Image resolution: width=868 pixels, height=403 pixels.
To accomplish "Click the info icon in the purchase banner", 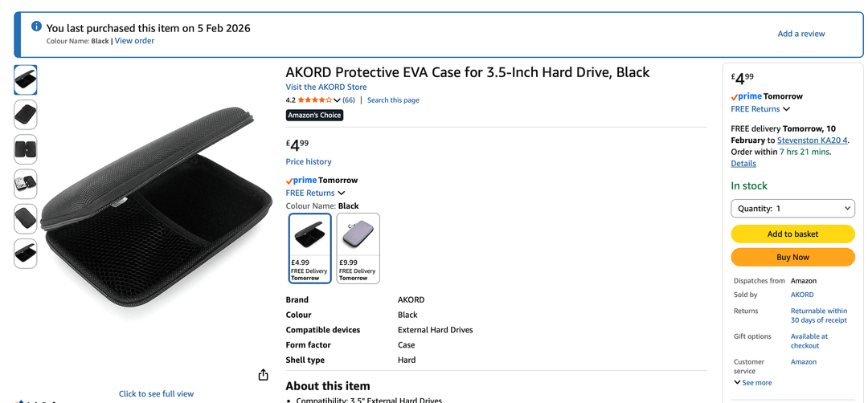I will (36, 26).
